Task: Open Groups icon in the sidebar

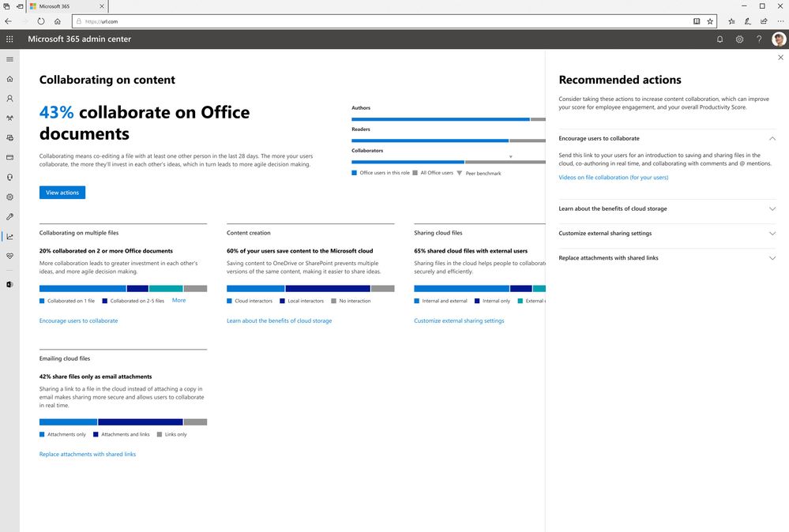Action: 9,118
